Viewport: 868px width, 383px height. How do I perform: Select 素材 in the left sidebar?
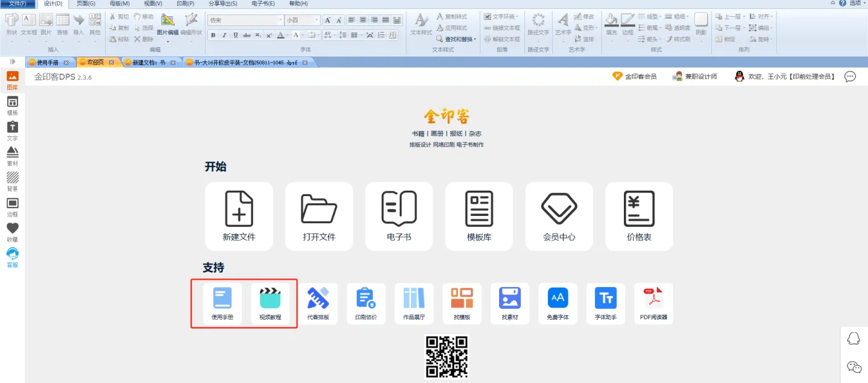click(x=12, y=155)
